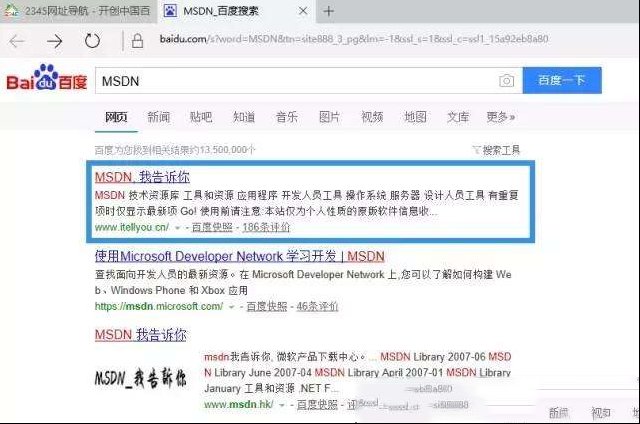View site security via the lock icon
Image resolution: width=640 pixels, height=424 pixels.
pos(138,41)
